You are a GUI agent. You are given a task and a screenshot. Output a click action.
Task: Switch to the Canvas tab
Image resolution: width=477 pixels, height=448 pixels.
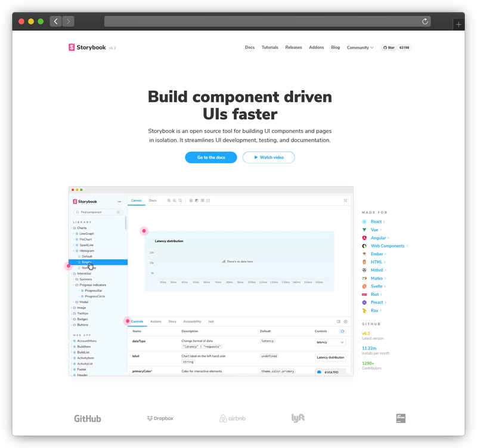137,200
